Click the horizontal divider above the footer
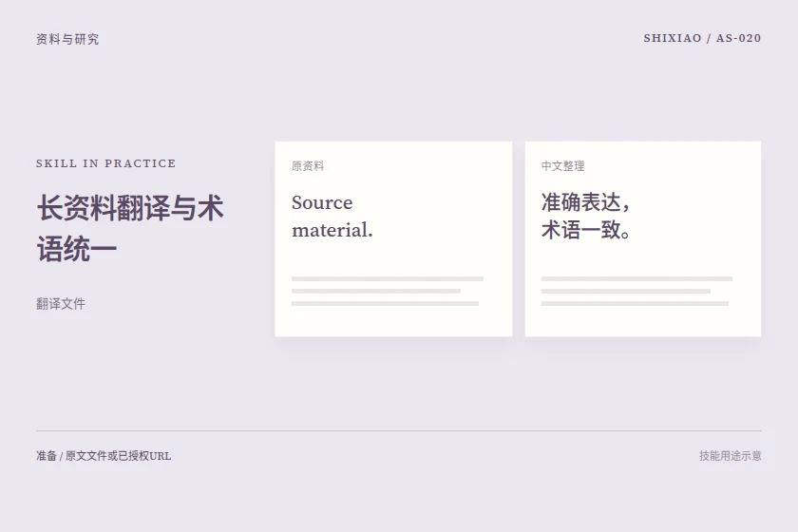Image resolution: width=798 pixels, height=532 pixels. point(399,430)
